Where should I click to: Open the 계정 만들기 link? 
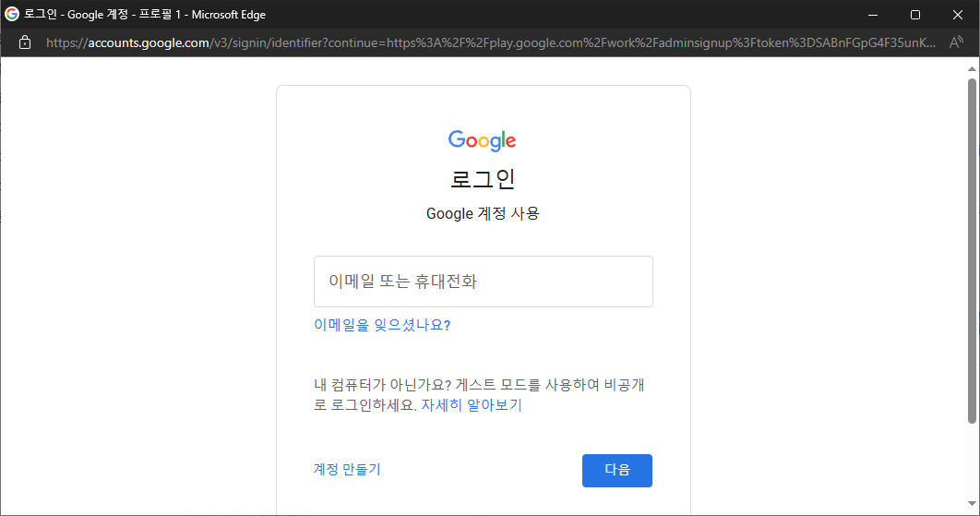click(x=347, y=469)
